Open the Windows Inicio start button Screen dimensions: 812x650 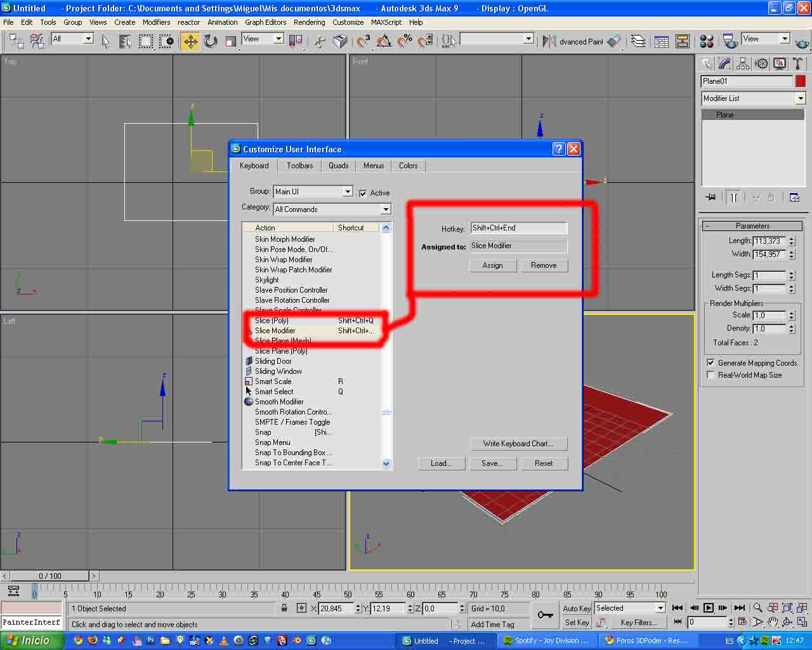point(32,641)
